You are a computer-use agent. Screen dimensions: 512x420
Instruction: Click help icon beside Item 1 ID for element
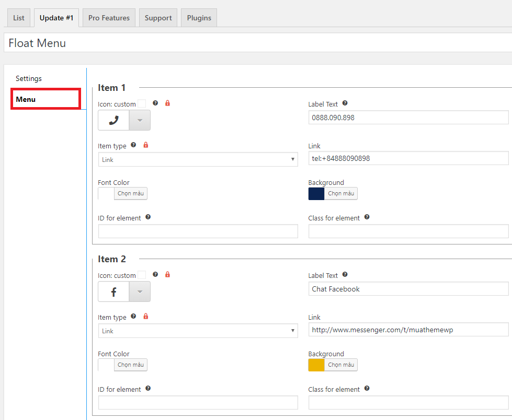pos(148,217)
